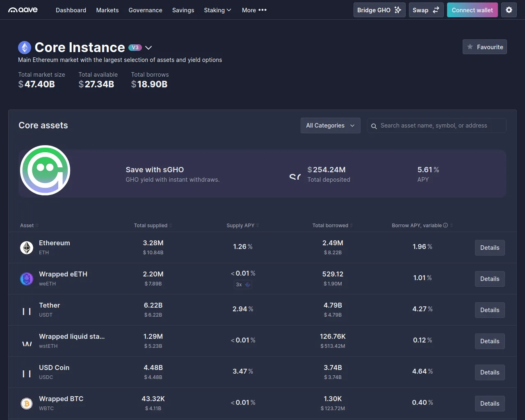Open the All Categories dropdown
Viewport: 525px width, 420px height.
pos(330,126)
